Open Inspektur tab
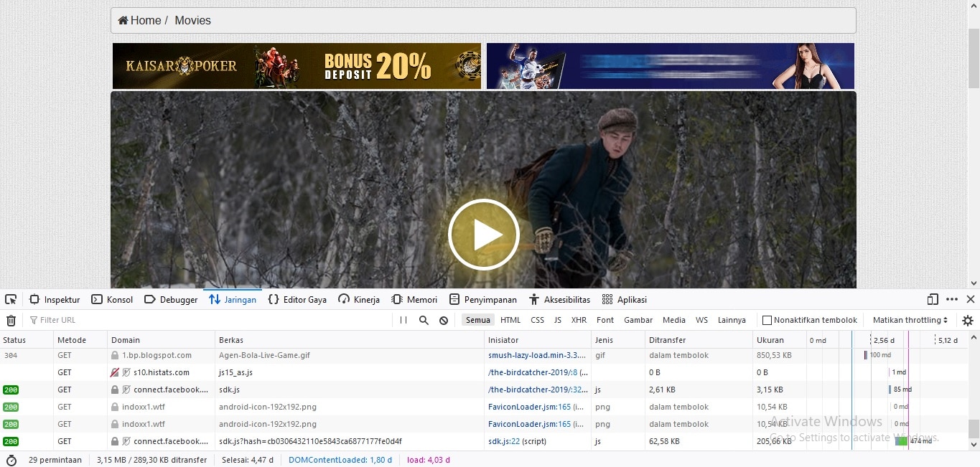The image size is (980, 467). 55,300
